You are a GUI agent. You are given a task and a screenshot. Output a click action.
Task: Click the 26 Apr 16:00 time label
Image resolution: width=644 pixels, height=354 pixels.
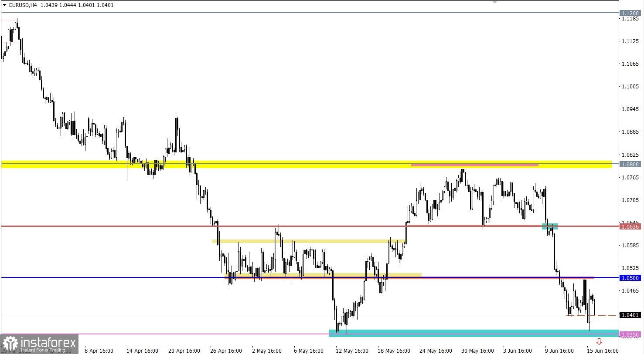point(226,351)
